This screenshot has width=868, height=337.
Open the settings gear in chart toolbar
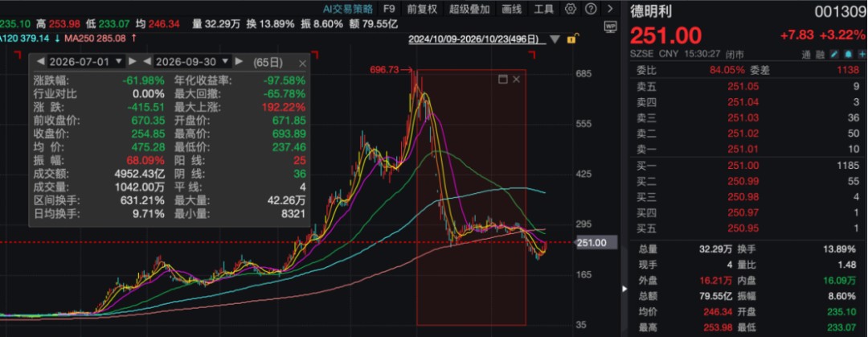coord(571,9)
